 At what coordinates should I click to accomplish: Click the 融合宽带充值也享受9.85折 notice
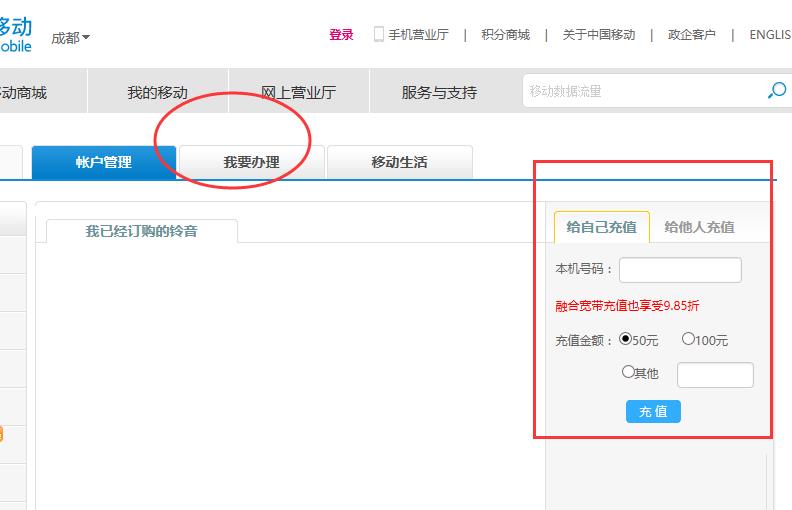point(627,305)
